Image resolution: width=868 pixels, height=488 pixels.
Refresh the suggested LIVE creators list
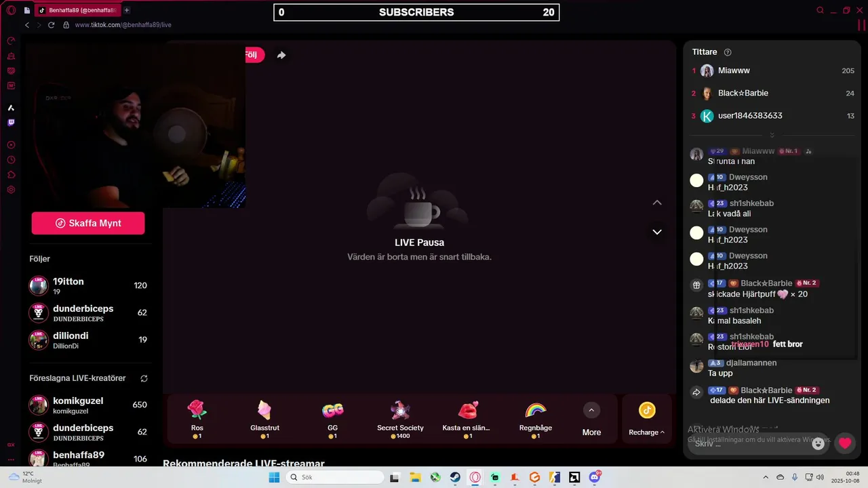click(144, 378)
